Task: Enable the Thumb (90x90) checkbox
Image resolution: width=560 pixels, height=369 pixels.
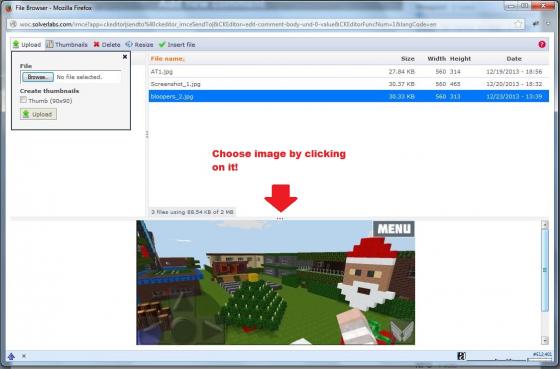Action: (24, 100)
